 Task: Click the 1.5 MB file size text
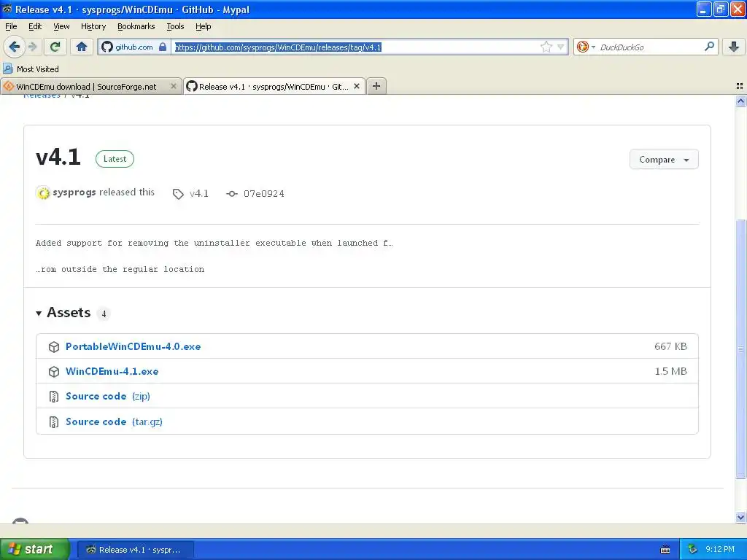(x=670, y=371)
